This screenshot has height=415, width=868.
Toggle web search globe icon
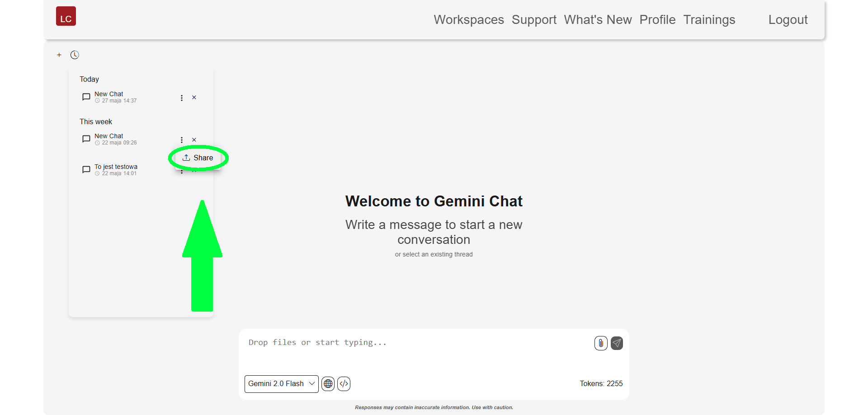[328, 384]
